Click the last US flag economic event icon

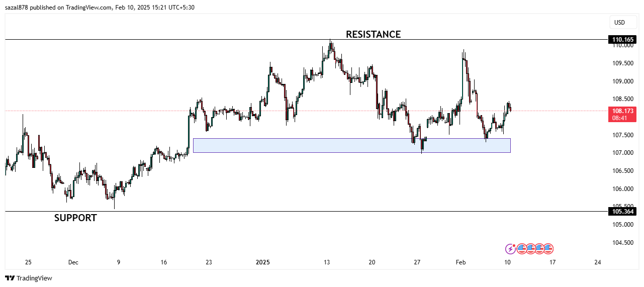pos(548,248)
